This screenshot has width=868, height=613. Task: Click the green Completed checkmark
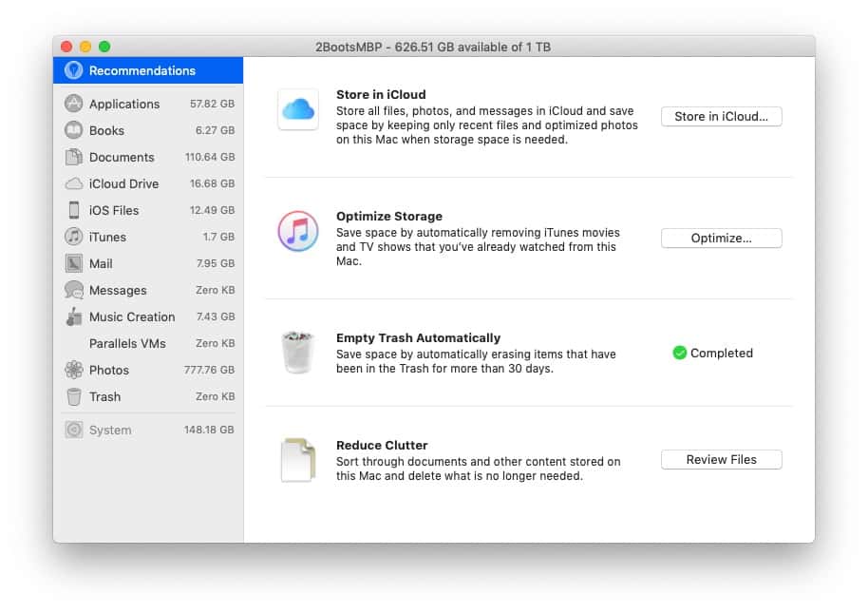pyautogui.click(x=679, y=353)
